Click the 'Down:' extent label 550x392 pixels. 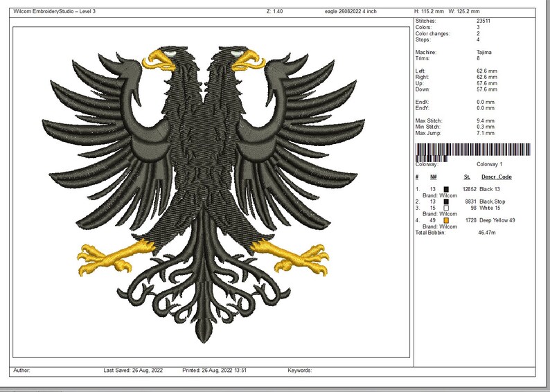(x=423, y=89)
